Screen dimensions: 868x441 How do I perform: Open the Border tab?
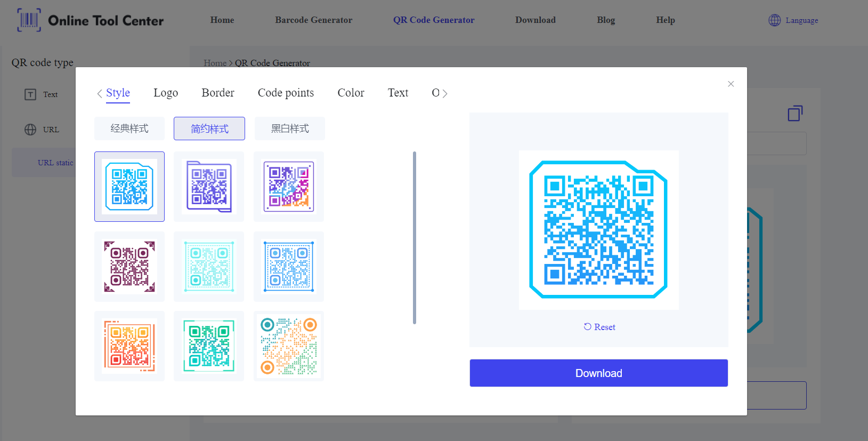(218, 93)
